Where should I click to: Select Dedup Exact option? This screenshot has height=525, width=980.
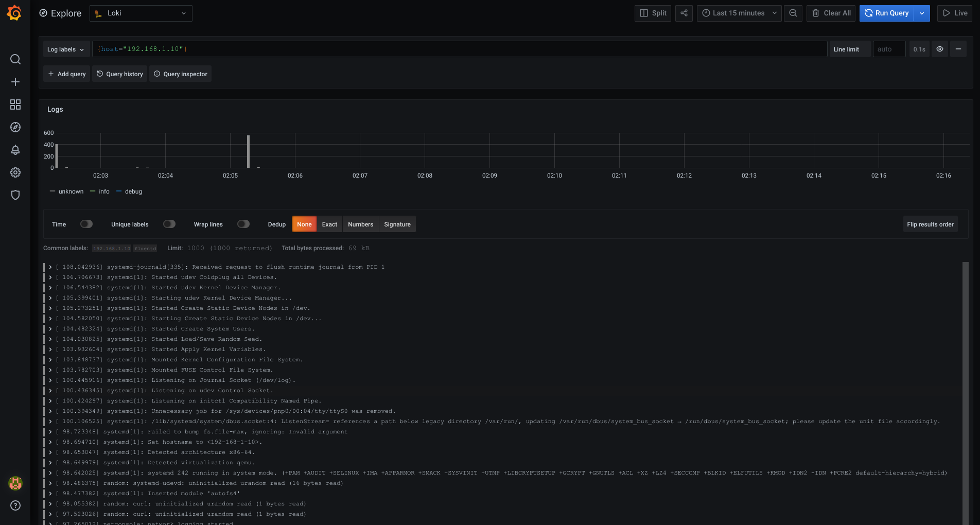coord(329,224)
